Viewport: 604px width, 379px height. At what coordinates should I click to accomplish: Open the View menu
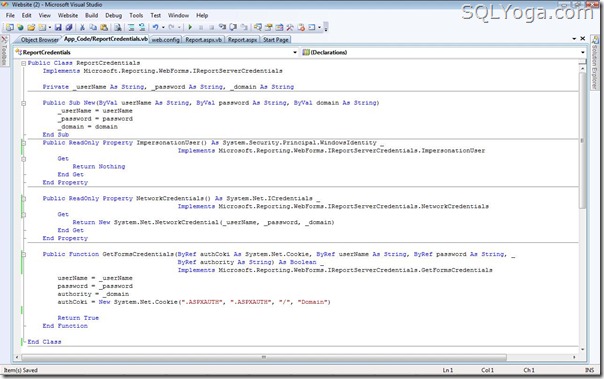point(44,15)
